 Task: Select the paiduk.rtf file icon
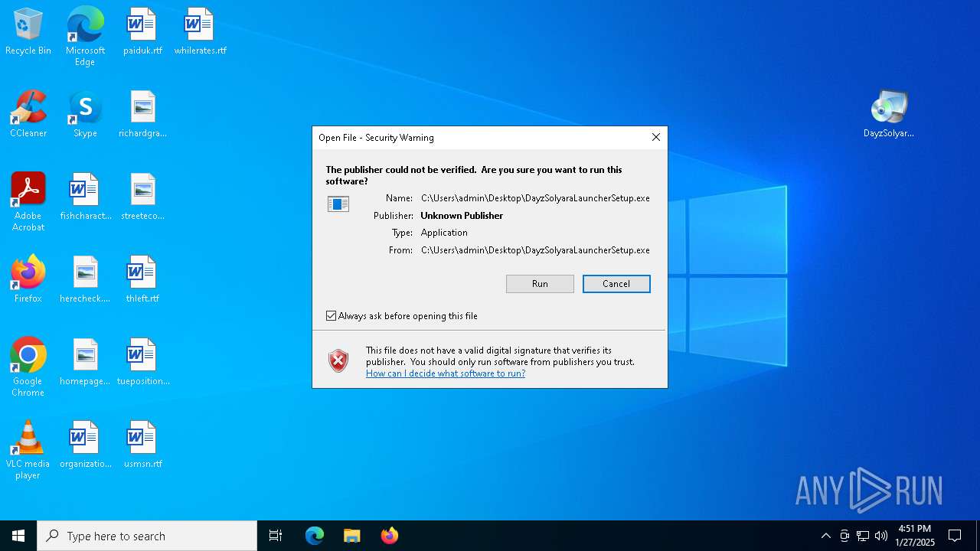142,31
